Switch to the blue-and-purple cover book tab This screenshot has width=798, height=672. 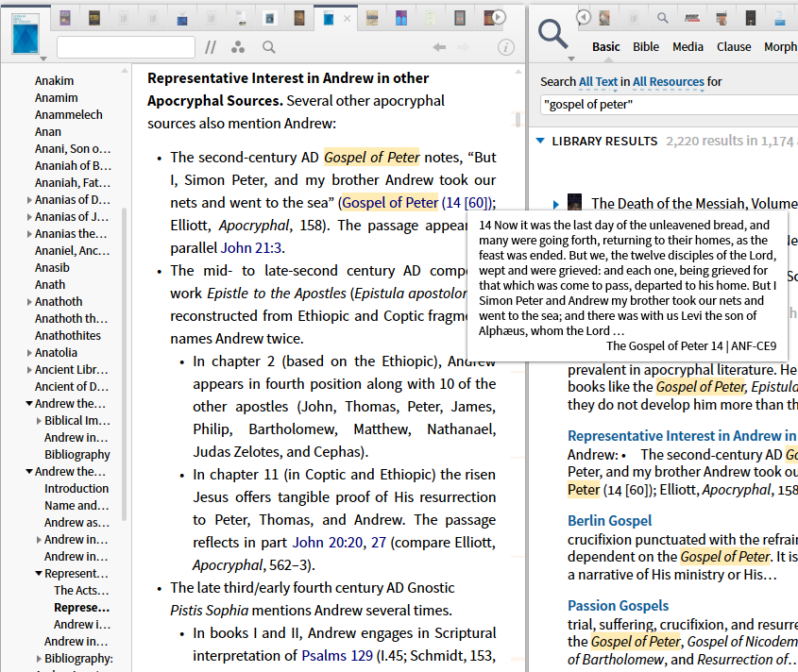click(x=401, y=18)
